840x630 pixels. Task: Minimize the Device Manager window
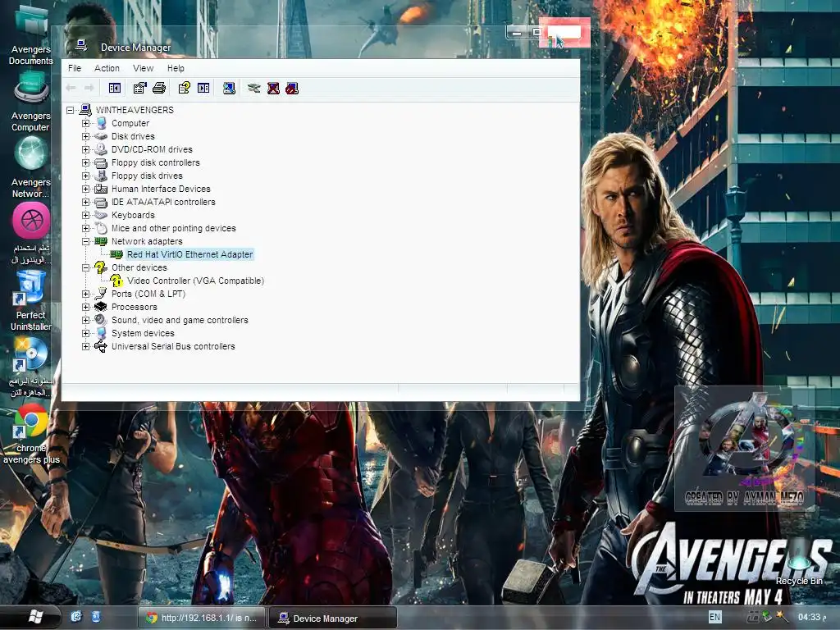coord(517,33)
